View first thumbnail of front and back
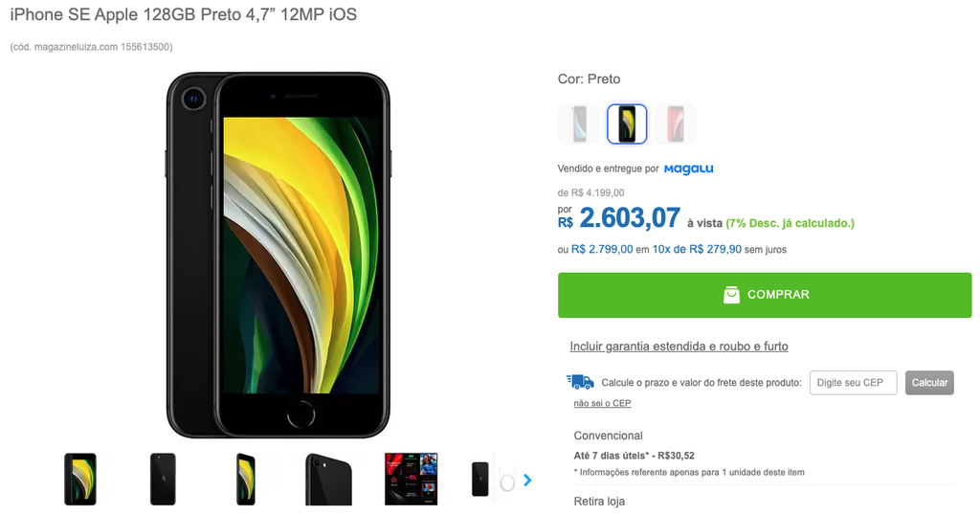980x515 pixels. [x=80, y=480]
